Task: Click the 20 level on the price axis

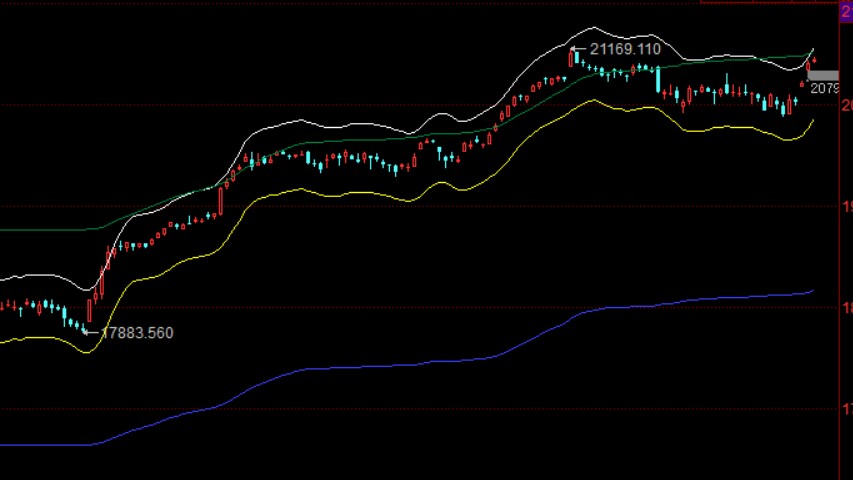Action: pyautogui.click(x=846, y=105)
